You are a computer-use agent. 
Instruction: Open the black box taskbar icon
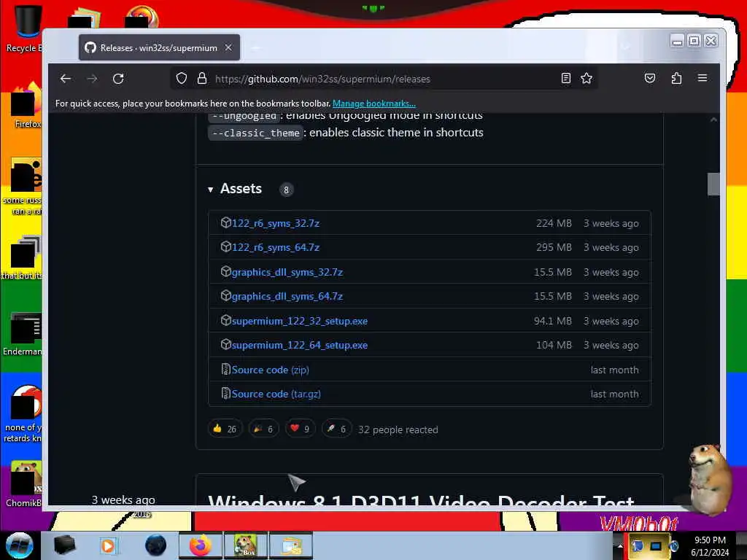[65, 545]
